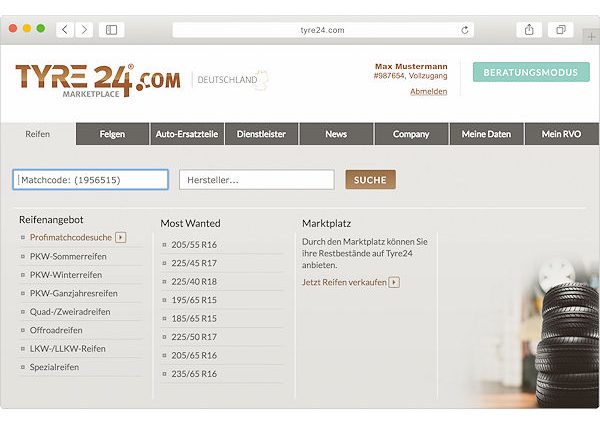Add a new tab with the plus icon
This screenshot has width=600, height=423.
point(591,37)
